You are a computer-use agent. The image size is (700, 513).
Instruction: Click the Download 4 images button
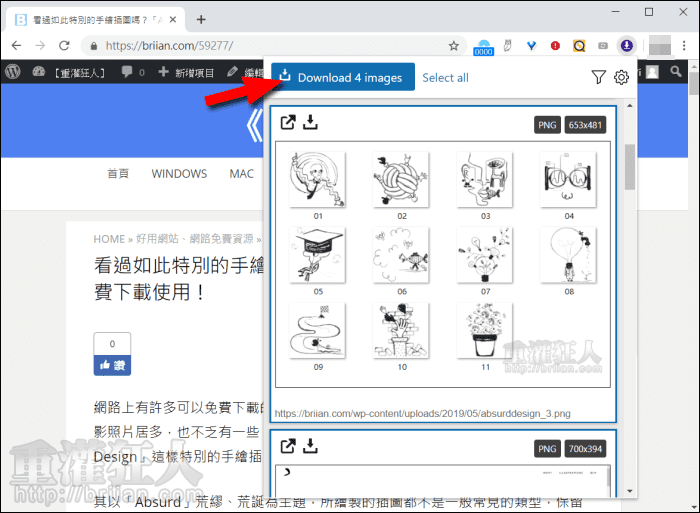tap(342, 77)
